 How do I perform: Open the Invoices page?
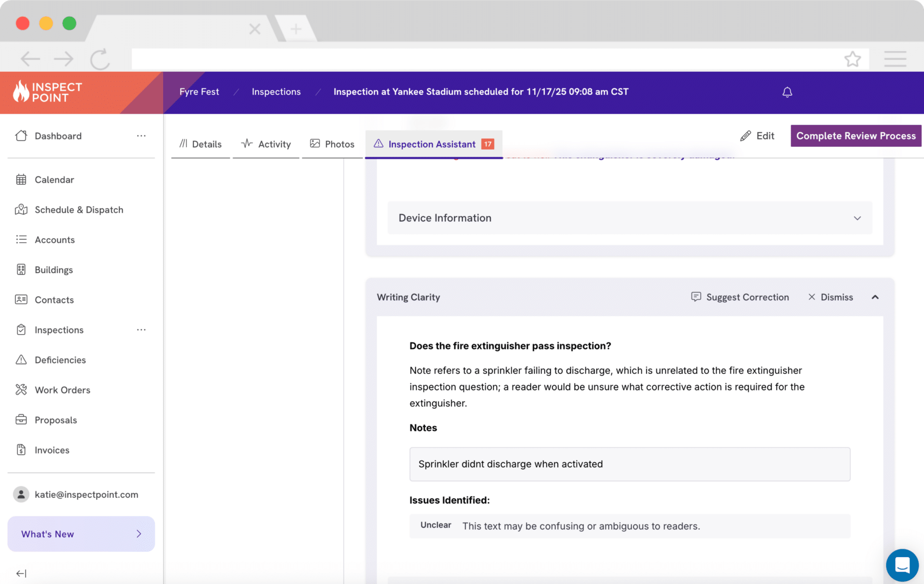pos(52,450)
